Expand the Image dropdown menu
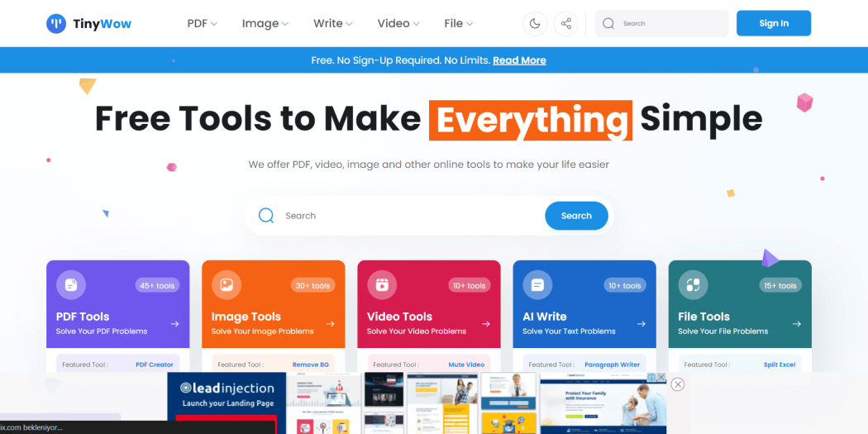 pyautogui.click(x=265, y=23)
